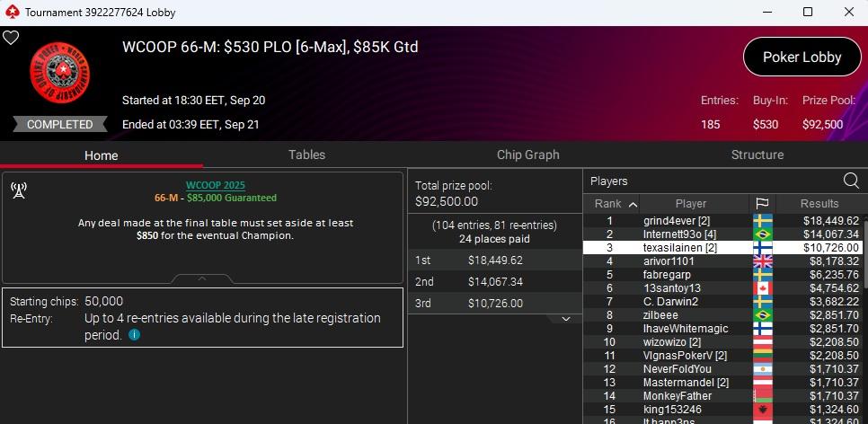Go to the Structure tab
The image size is (868, 424).
(757, 155)
